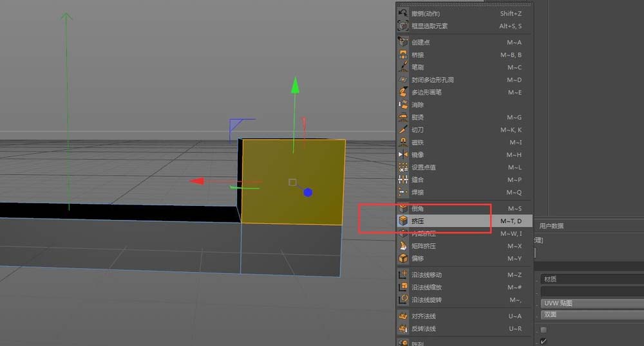Select the 笔刷 brush tool icon

tap(403, 67)
